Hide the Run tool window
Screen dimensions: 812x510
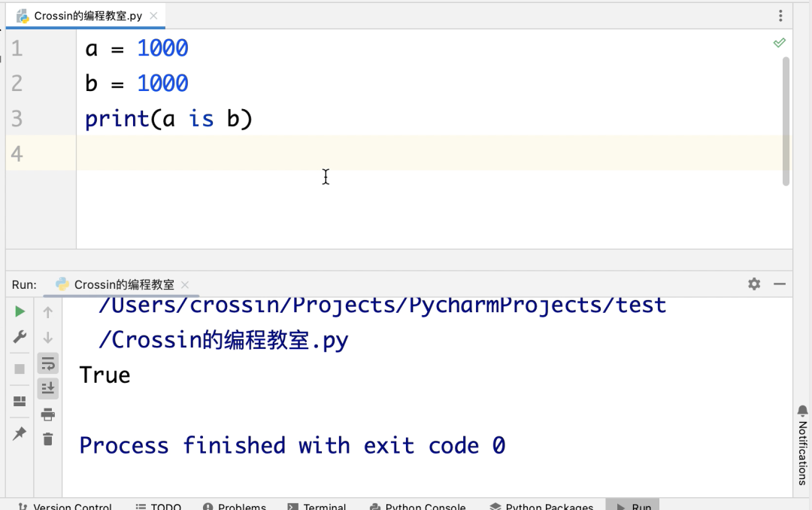(780, 284)
